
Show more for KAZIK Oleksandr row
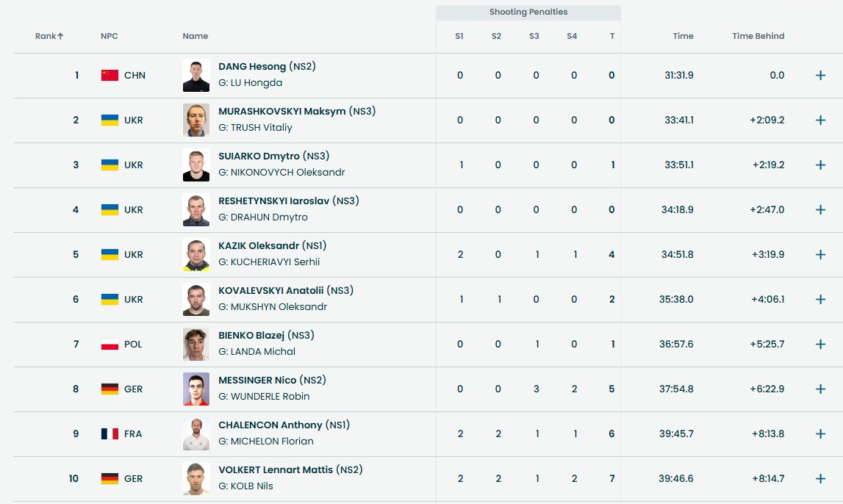click(820, 255)
